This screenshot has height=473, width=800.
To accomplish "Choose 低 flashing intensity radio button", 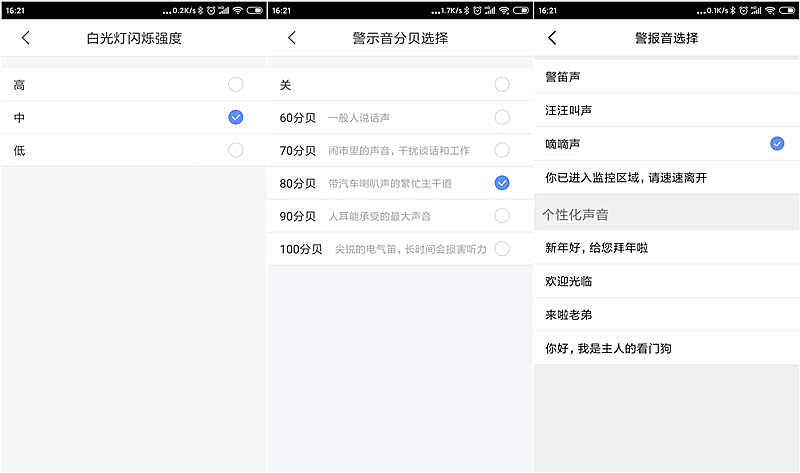I will click(235, 150).
